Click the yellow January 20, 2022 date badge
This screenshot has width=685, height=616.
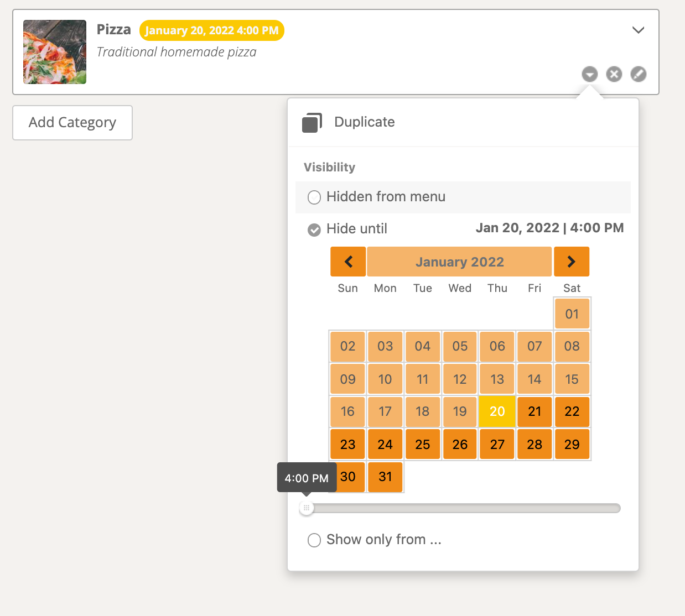click(212, 30)
